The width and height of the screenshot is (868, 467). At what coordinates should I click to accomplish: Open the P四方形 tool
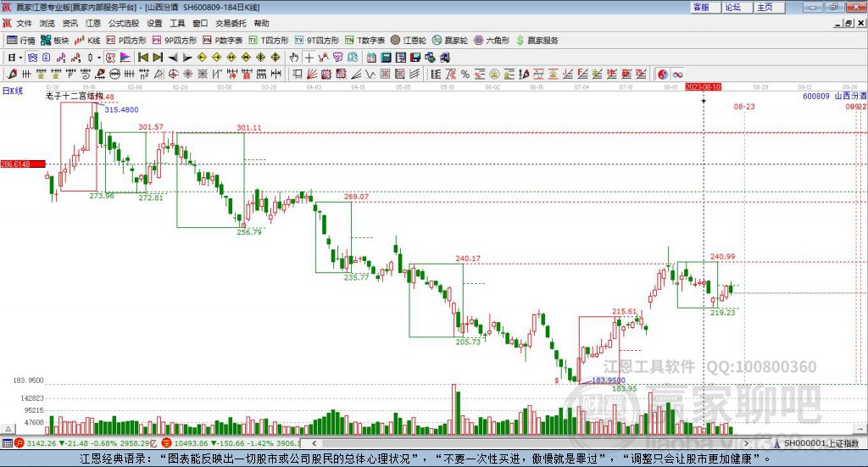pos(126,41)
